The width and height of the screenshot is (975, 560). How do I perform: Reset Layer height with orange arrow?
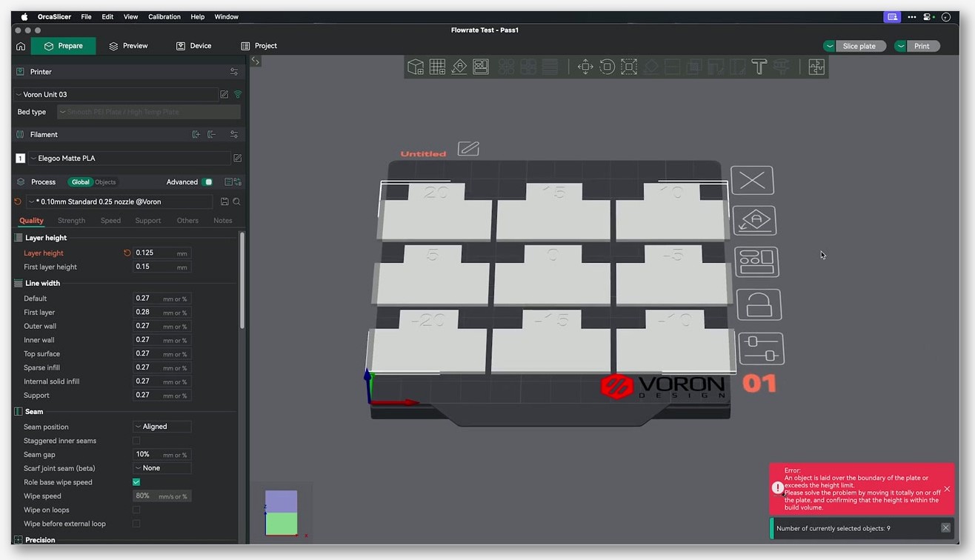127,253
